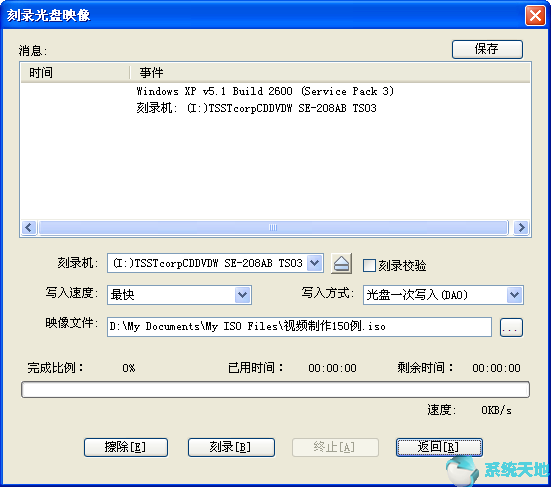
Task: Click the 返回[R] button
Action: point(439,447)
